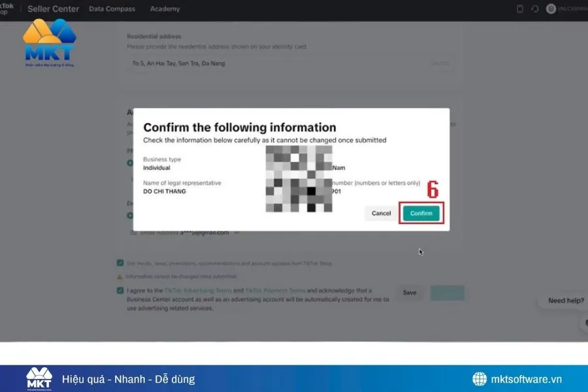Click the Save button
This screenshot has height=392, width=588.
tap(410, 293)
